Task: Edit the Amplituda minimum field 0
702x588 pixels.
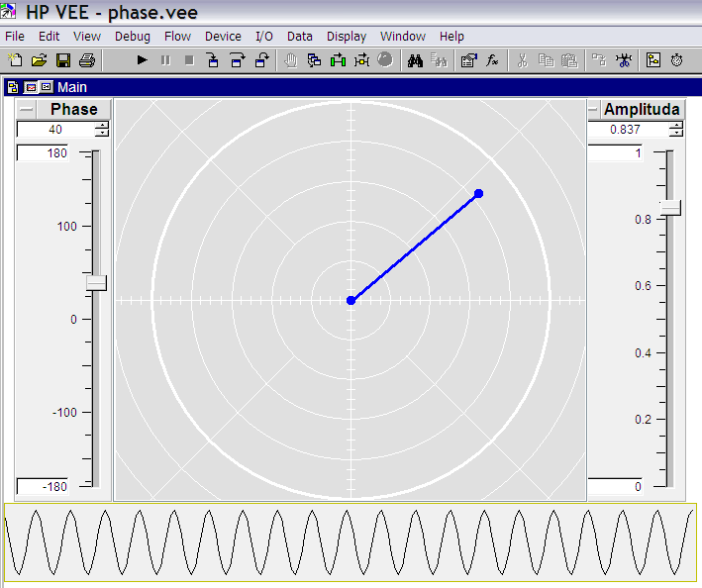Action: pos(615,486)
